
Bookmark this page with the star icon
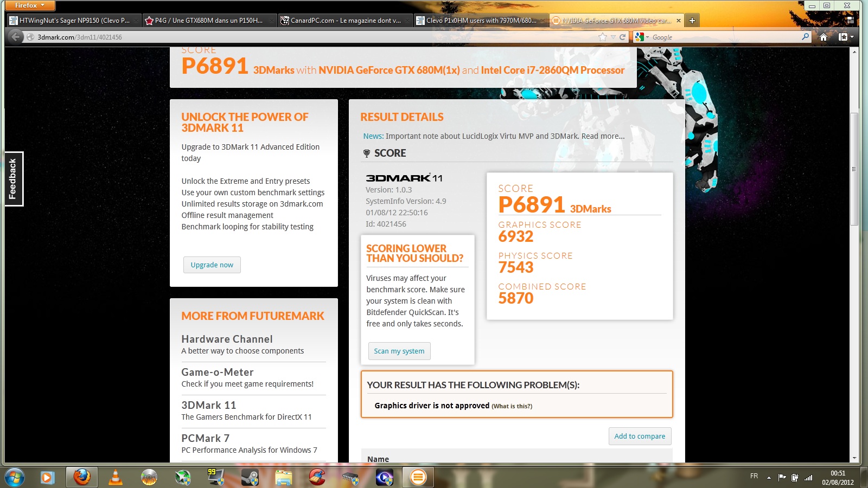[602, 37]
